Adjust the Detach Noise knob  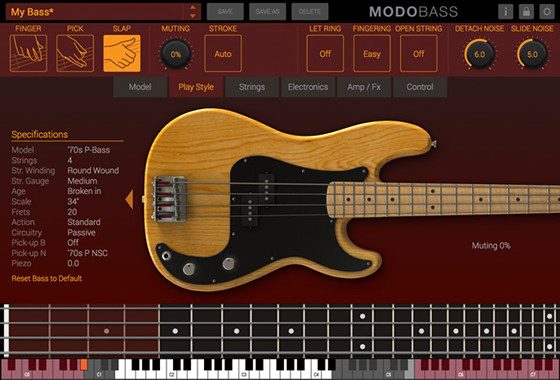(x=479, y=54)
